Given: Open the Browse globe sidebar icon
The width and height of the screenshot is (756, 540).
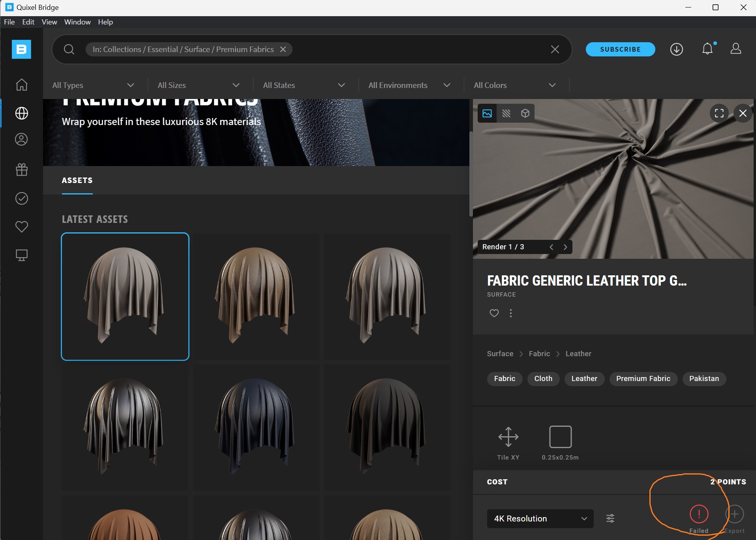Looking at the screenshot, I should pyautogui.click(x=21, y=113).
